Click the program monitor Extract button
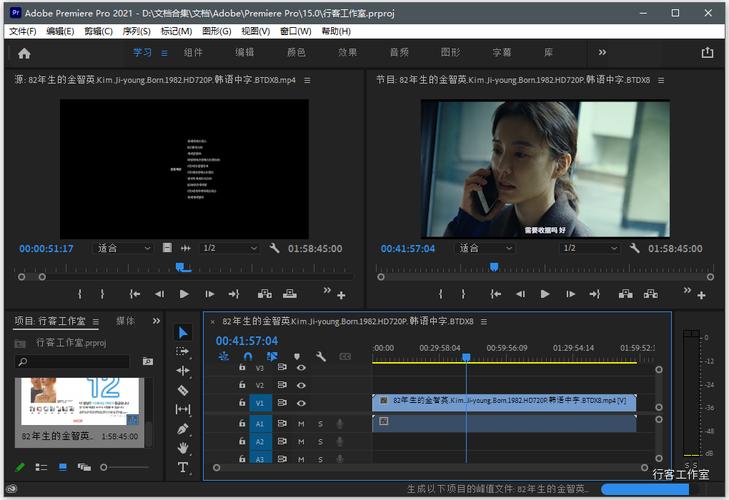Image resolution: width=729 pixels, height=500 pixels. pos(650,294)
